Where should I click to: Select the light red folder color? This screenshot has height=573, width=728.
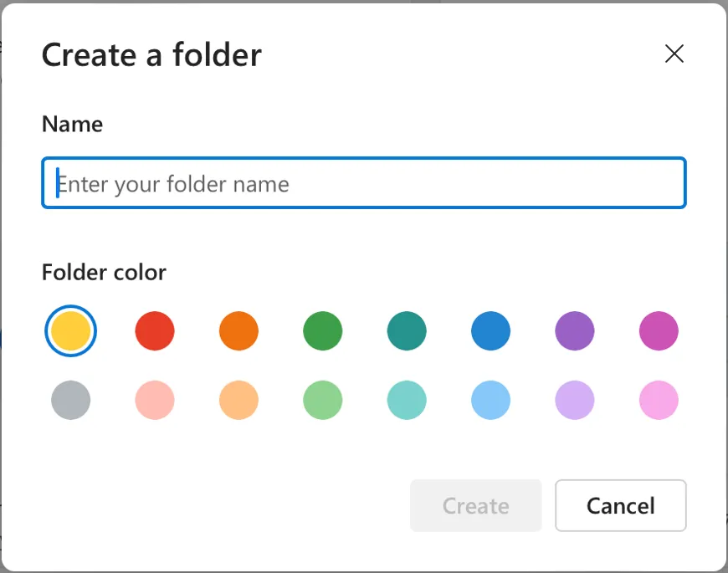pyautogui.click(x=155, y=401)
